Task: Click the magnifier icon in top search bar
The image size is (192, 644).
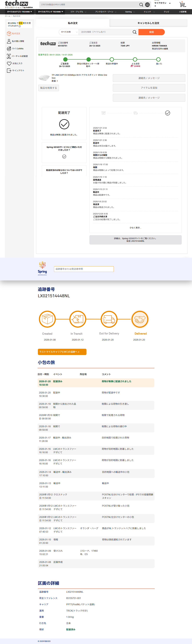Action: [x=141, y=5]
